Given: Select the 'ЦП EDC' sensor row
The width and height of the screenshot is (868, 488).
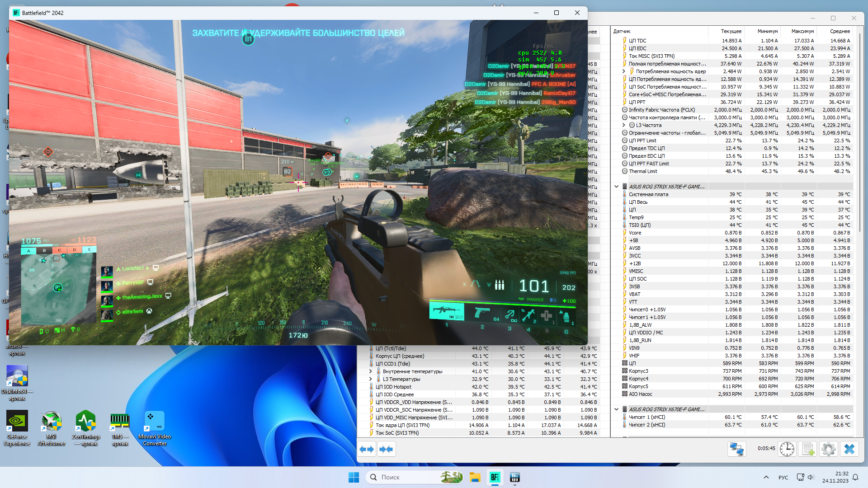Looking at the screenshot, I should tap(732, 48).
